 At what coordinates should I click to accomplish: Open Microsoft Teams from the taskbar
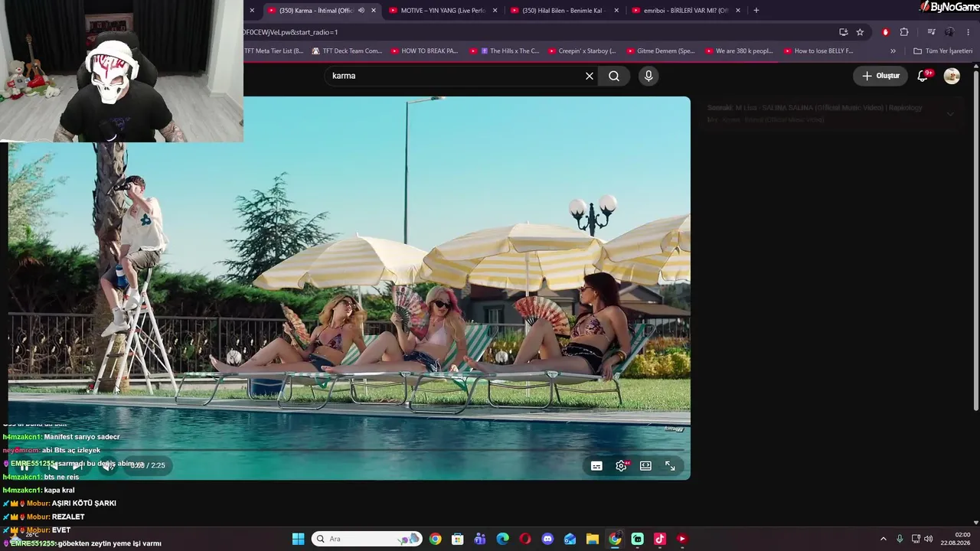480,539
